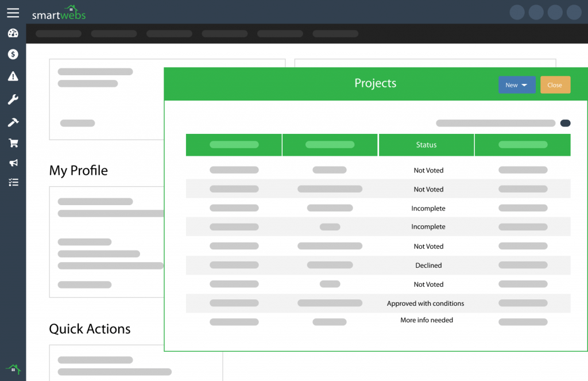Open the hamburger menu at top left
This screenshot has width=588, height=381.
(x=13, y=12)
